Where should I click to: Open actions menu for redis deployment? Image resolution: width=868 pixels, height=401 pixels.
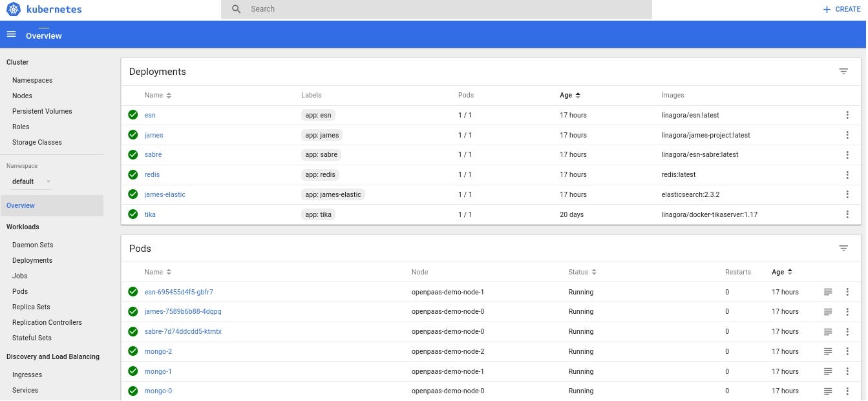(x=847, y=174)
